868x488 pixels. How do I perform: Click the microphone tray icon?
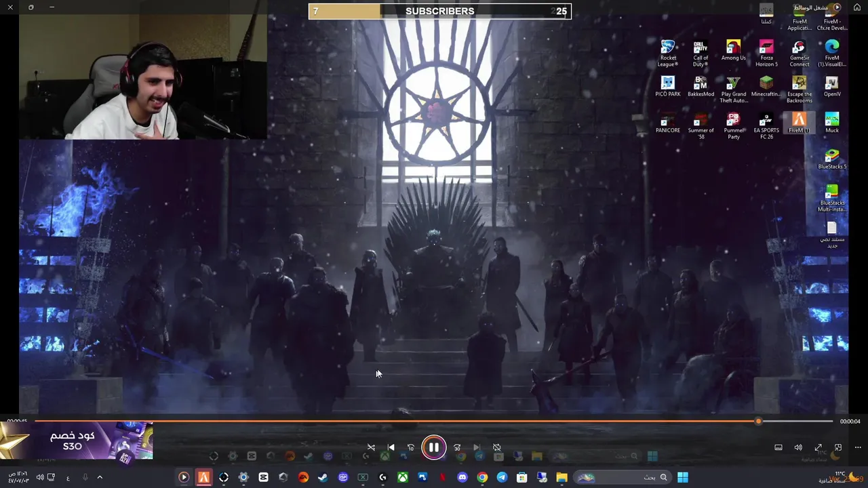point(85,477)
